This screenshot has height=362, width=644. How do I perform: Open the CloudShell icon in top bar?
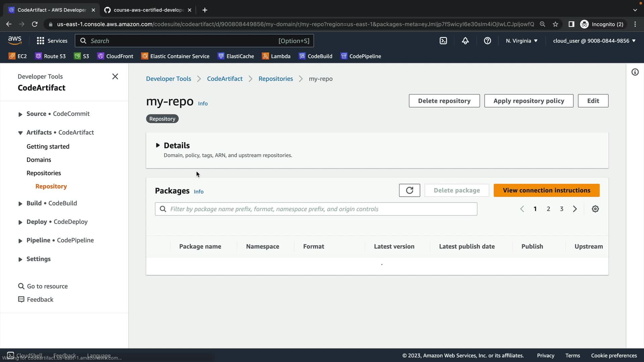coord(443,41)
